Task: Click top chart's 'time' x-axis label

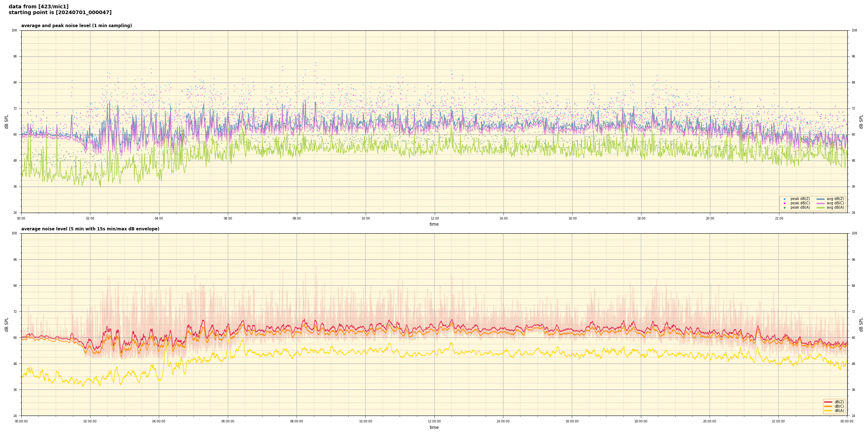Action: [x=434, y=224]
